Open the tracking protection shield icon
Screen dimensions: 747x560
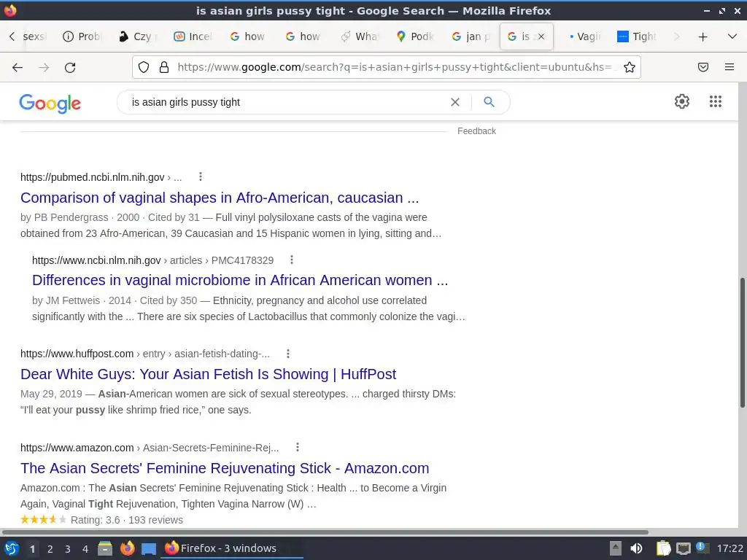coord(144,67)
